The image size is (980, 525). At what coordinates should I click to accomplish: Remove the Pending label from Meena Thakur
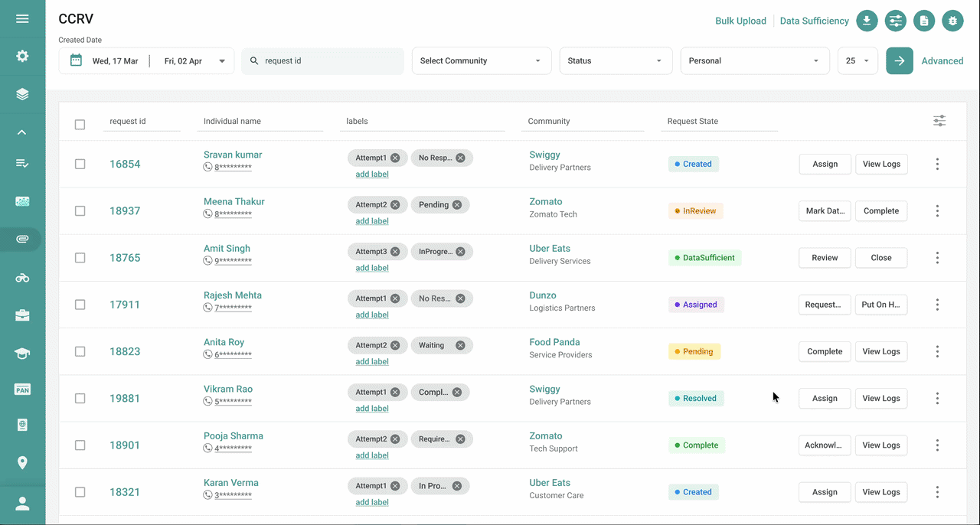(457, 204)
